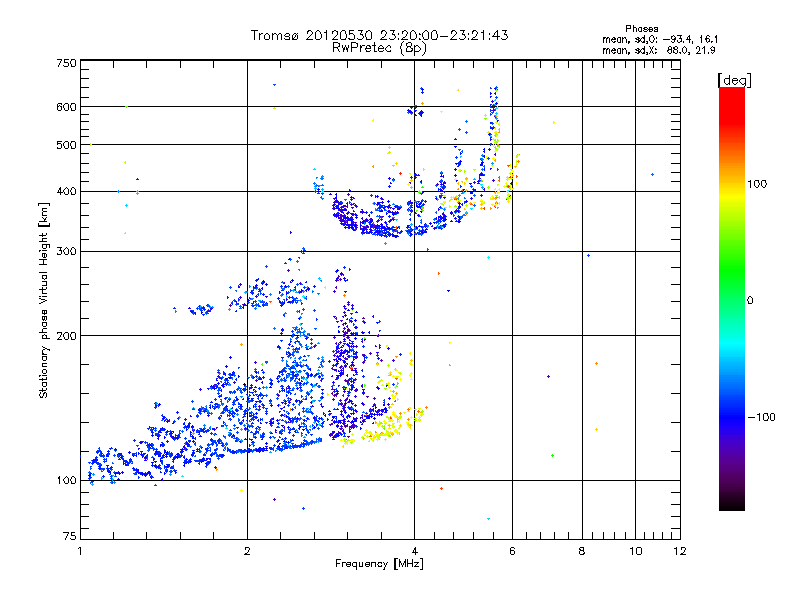Image resolution: width=800 pixels, height=600 pixels.
Task: Click the rainbow phase colorbar
Action: click(732, 298)
